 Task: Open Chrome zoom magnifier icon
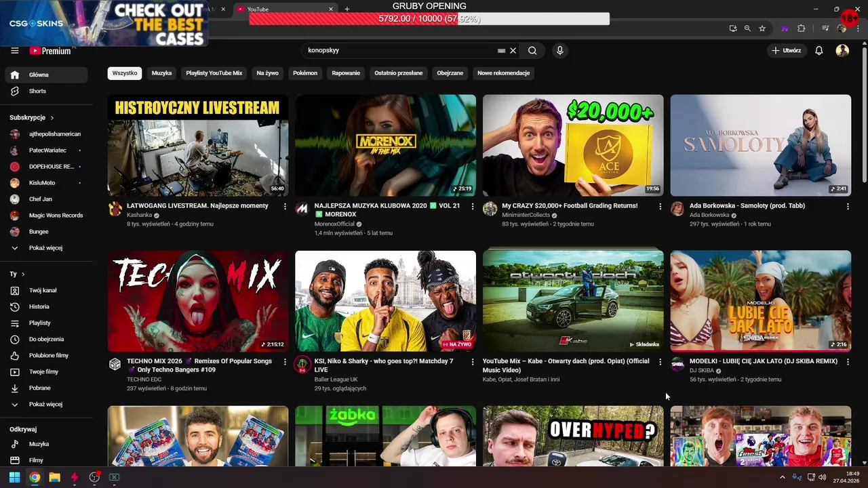click(747, 28)
